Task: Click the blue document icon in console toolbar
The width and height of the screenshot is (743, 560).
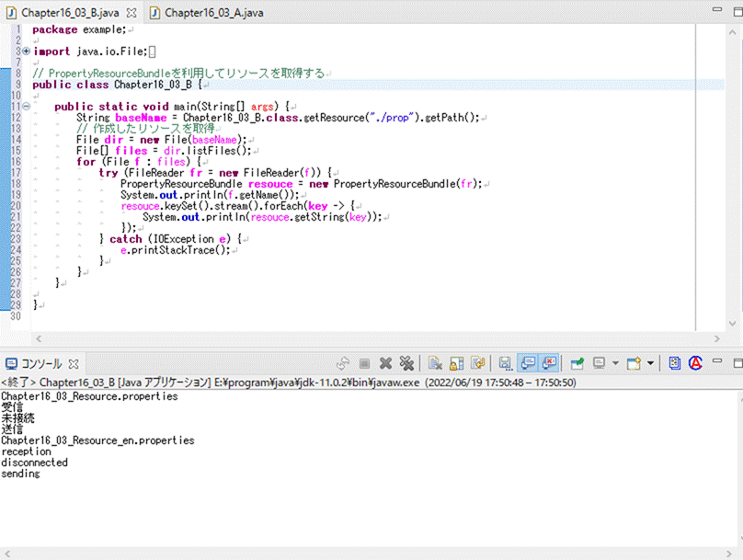Action: [674, 363]
